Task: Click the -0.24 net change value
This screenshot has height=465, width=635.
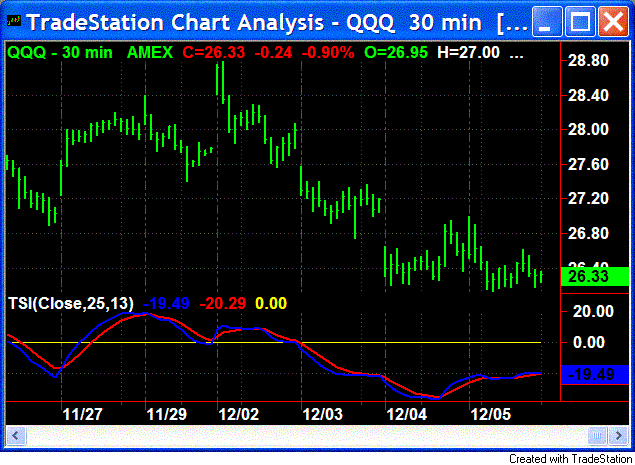Action: [273, 52]
